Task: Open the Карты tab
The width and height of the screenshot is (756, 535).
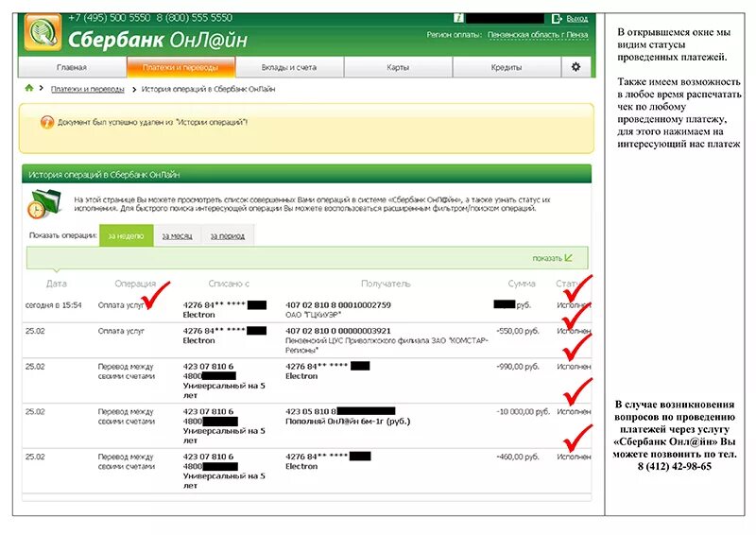Action: click(398, 67)
